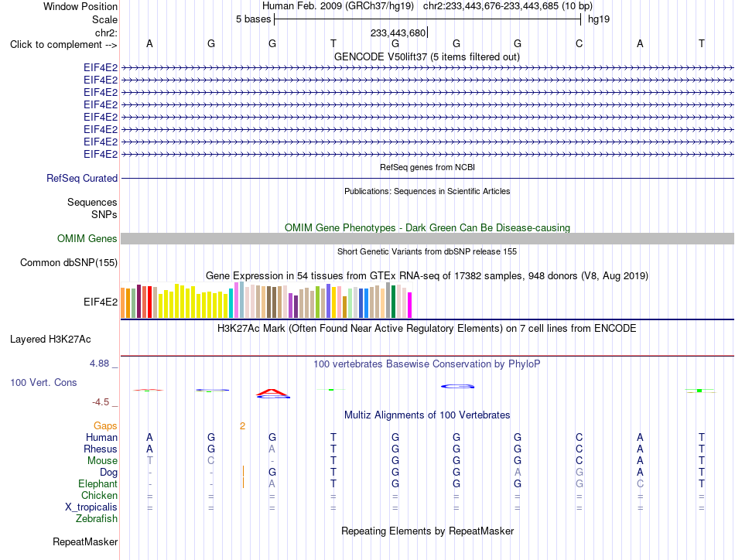Click the red triangle PhyloP conservation peak
Viewport: 735px width, 560px height.
(x=273, y=393)
